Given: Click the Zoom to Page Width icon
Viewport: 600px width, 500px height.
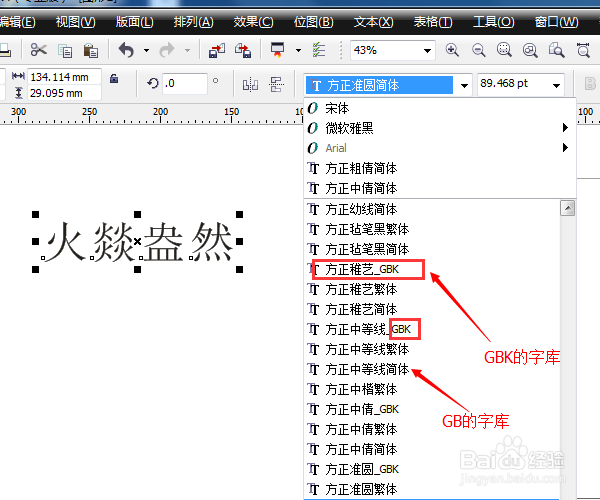Looking at the screenshot, I should (x=583, y=50).
